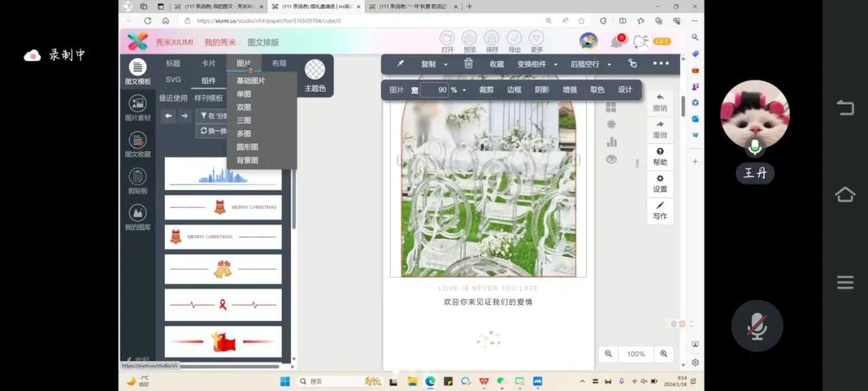Switch to the 卡片 tab
The width and height of the screenshot is (868, 391).
(x=208, y=64)
